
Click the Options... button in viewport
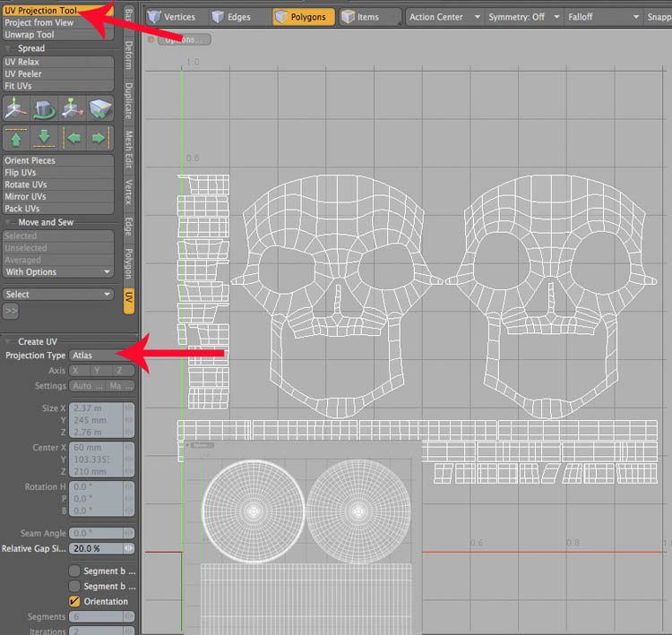pyautogui.click(x=185, y=39)
